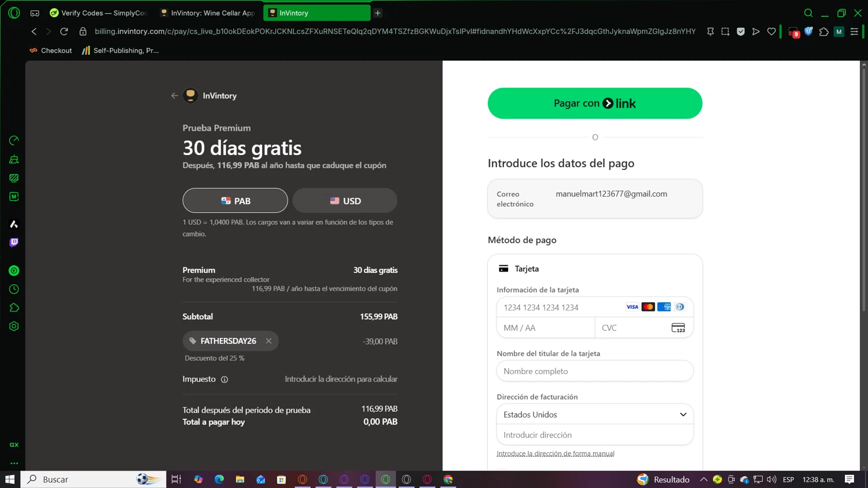Open Microsoft Store from the taskbar
The width and height of the screenshot is (868, 488).
tap(282, 479)
